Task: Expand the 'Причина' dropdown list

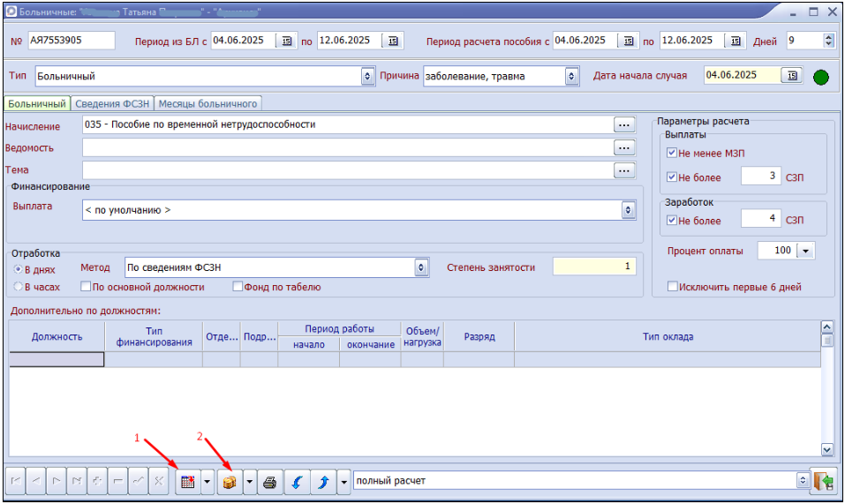Action: 571,76
